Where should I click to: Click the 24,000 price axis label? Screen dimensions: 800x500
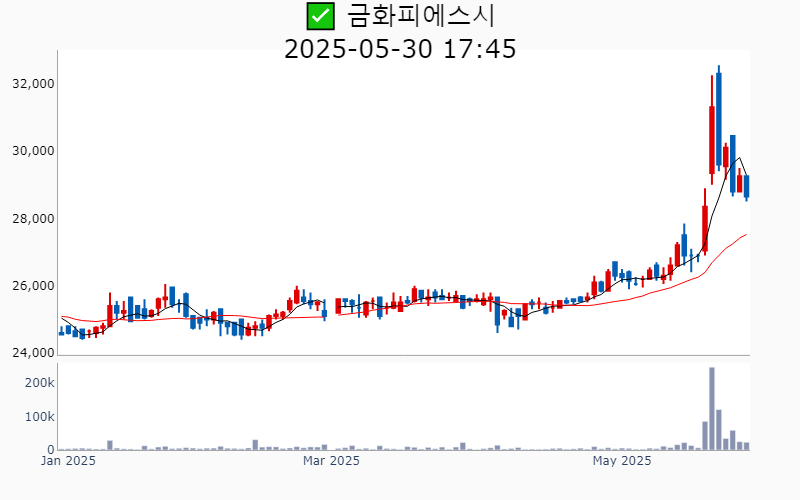33,353
